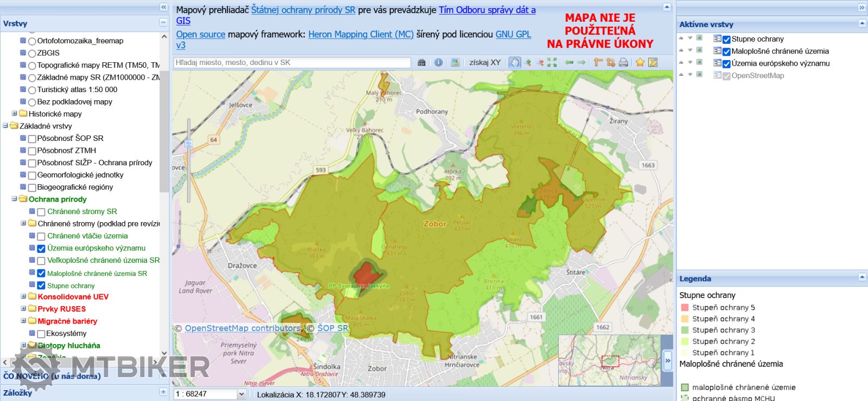868x401 pixels.
Task: Open Štátnej ochrany prírody SR link
Action: pos(303,10)
